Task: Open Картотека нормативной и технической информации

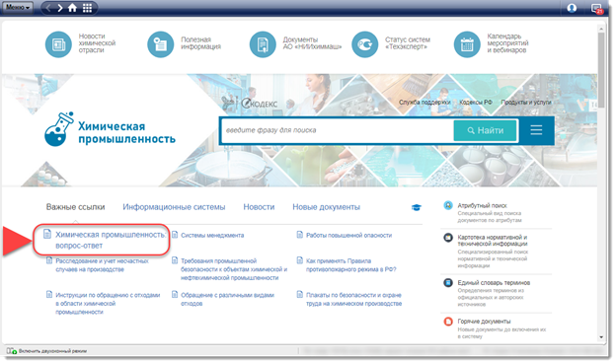Action: click(x=493, y=241)
